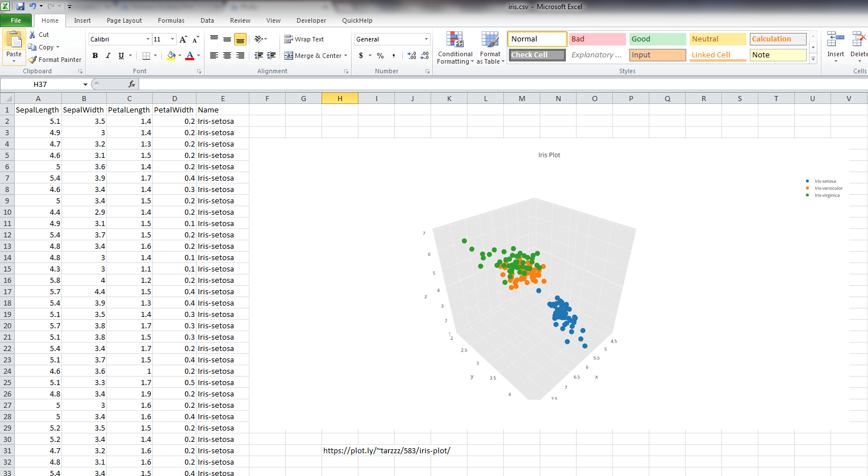Screen dimensions: 868x476
Task: Decrease cell indent
Action: (x=258, y=56)
